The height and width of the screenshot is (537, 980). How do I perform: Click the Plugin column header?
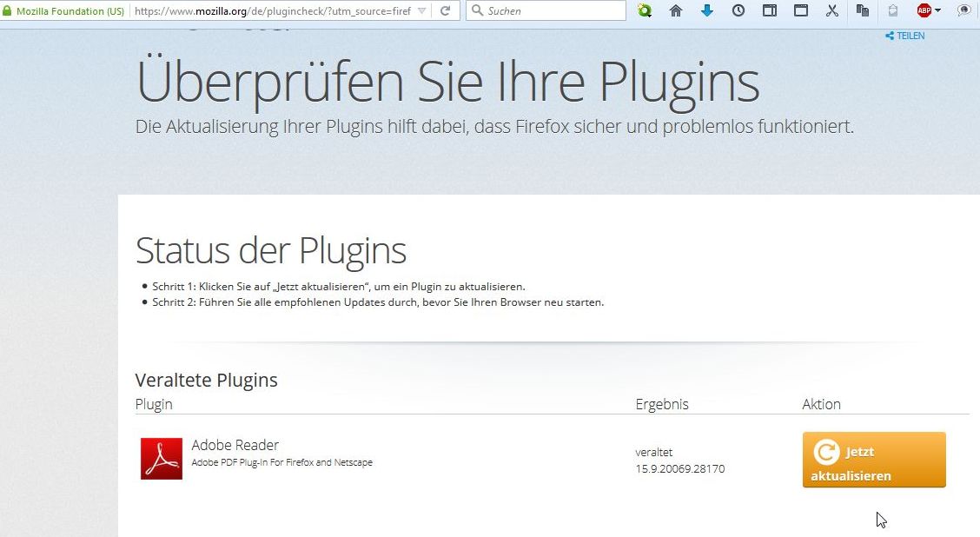pos(154,404)
